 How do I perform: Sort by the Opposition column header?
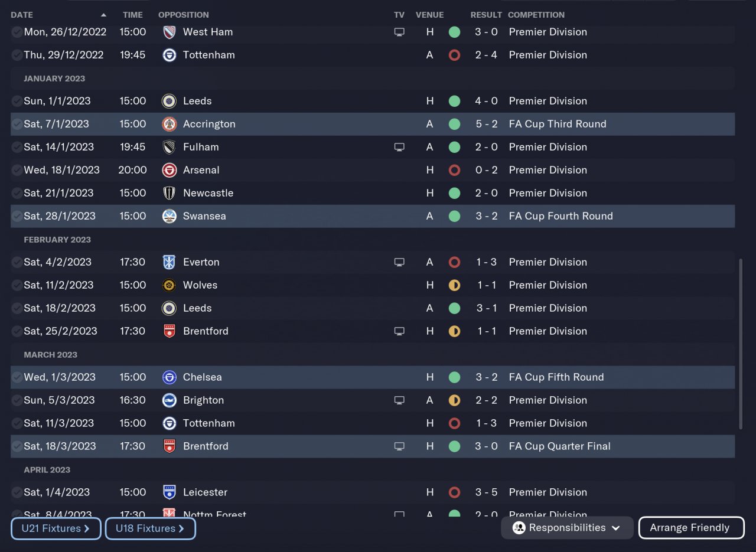[183, 15]
